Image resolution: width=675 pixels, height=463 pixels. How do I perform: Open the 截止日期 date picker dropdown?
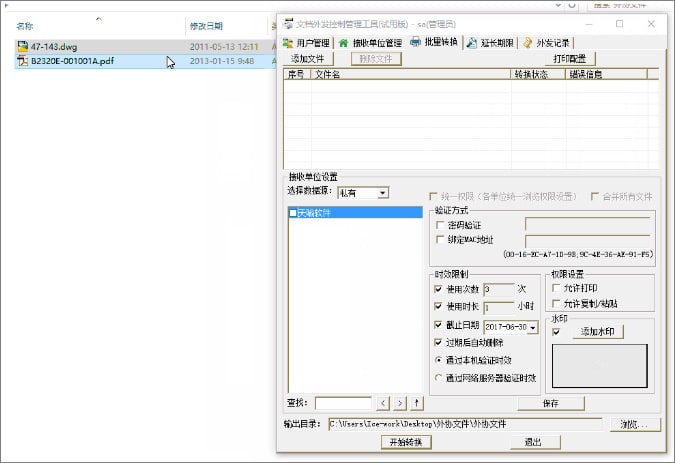coord(533,327)
